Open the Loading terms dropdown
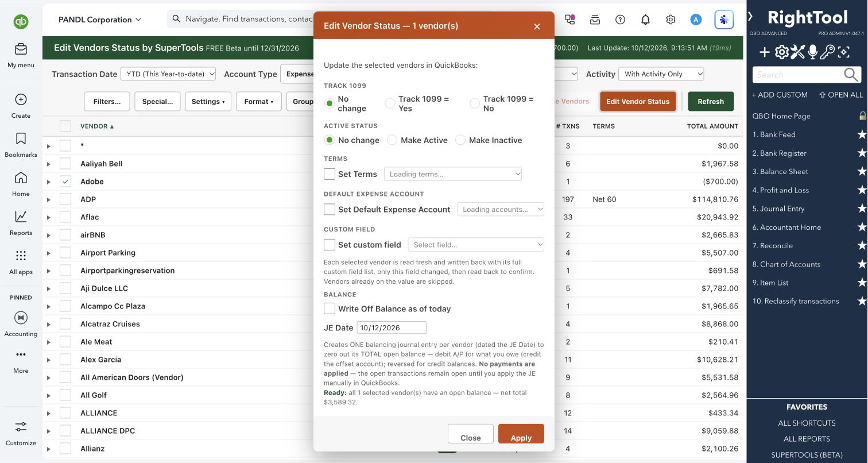The width and height of the screenshot is (868, 463). [453, 174]
